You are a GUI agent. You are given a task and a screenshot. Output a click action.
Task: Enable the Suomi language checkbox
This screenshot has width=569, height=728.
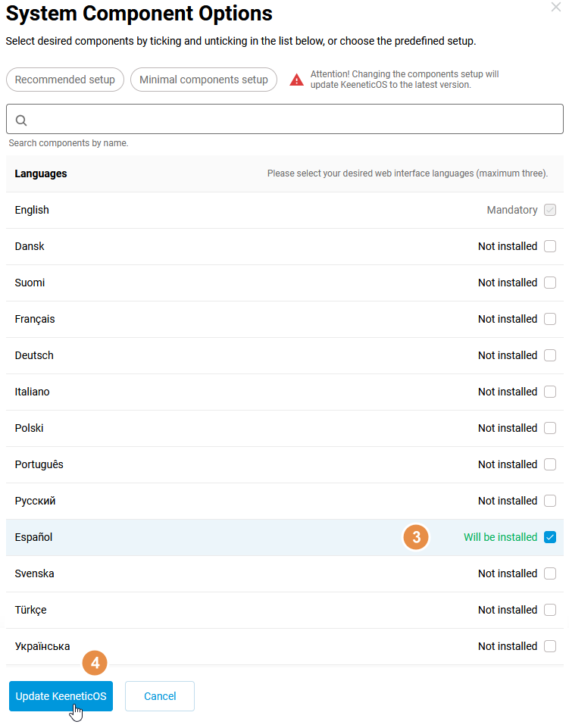click(x=550, y=283)
